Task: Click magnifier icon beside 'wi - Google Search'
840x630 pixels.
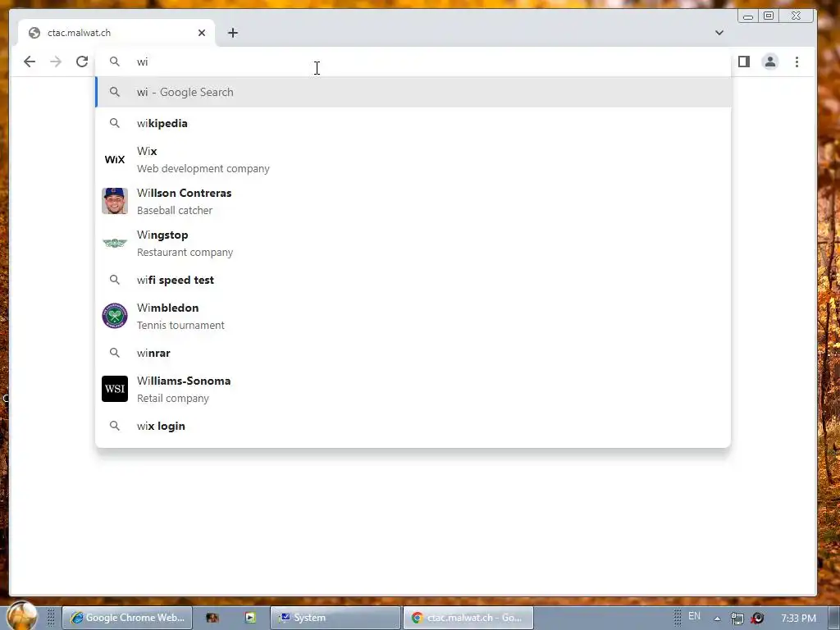Action: tap(115, 92)
